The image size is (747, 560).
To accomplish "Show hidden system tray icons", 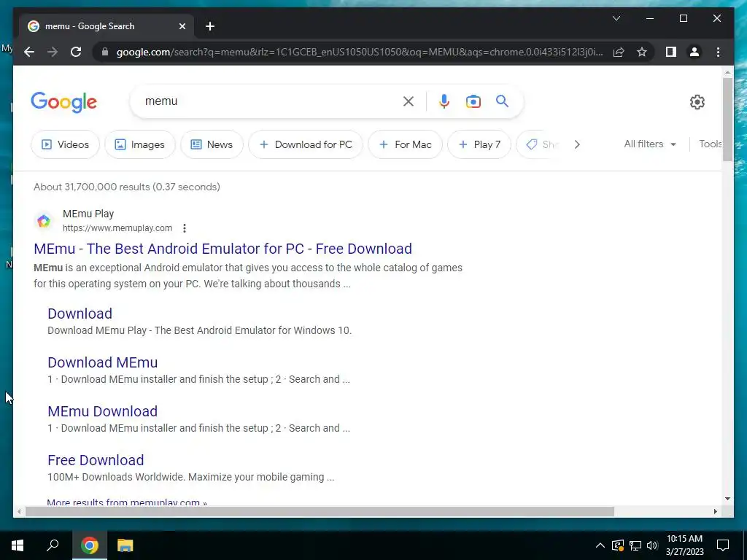I will [600, 545].
